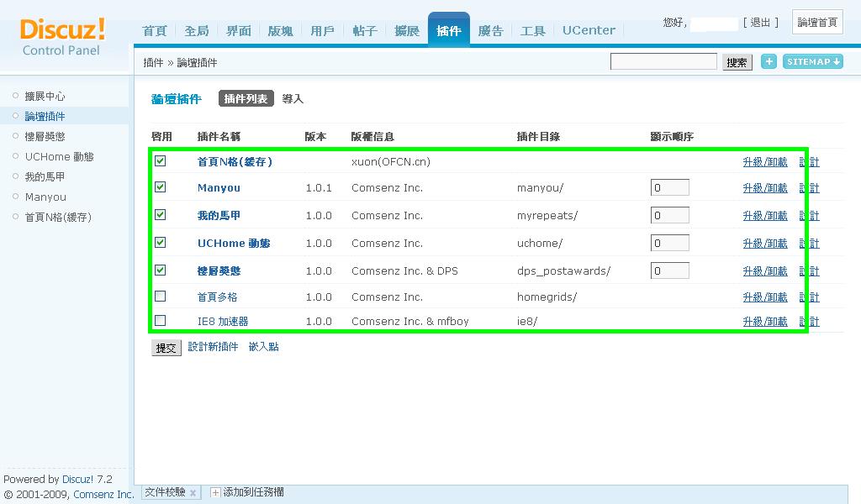This screenshot has width=861, height=504.
Task: Go to 論壇首頁 via the header button
Action: tap(817, 22)
